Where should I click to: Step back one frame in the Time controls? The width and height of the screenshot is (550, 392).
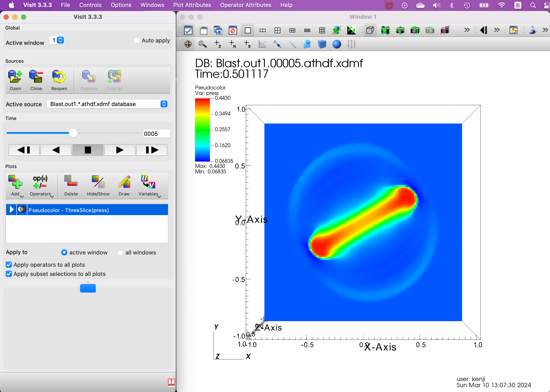coord(24,150)
